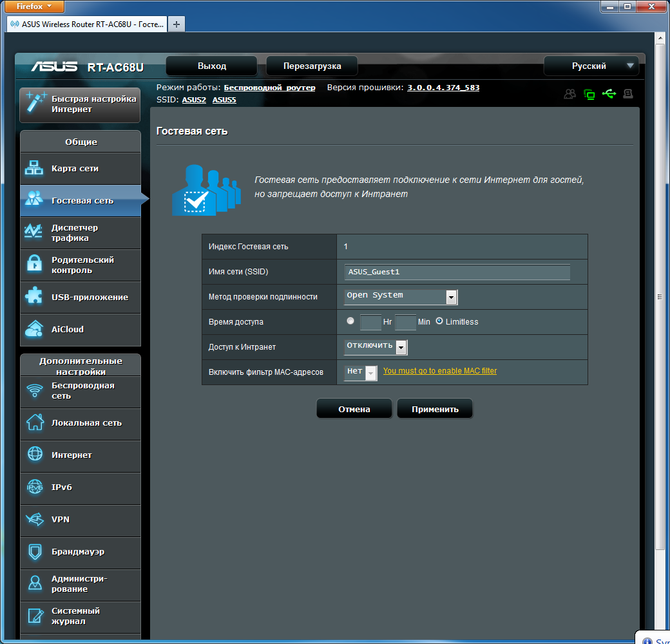Click the Network Map icon
This screenshot has height=644, width=670.
[x=33, y=168]
